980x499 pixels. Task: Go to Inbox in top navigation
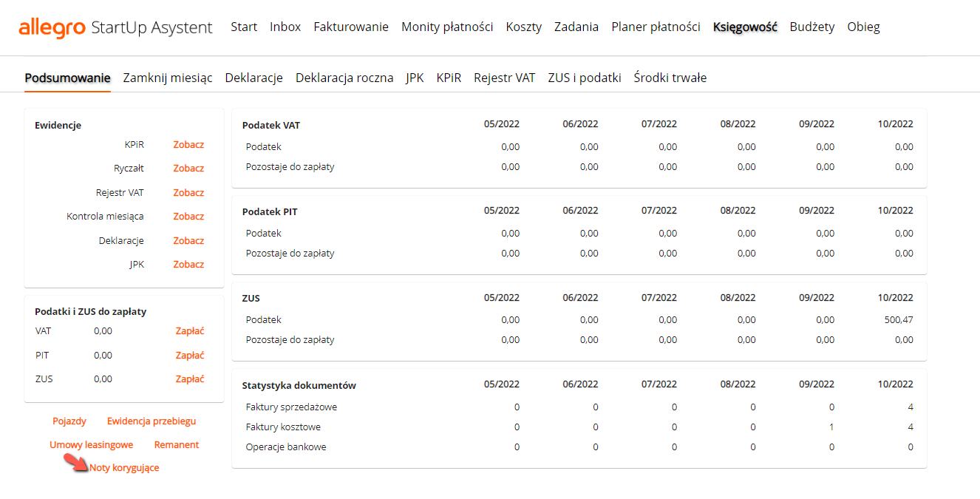click(285, 27)
